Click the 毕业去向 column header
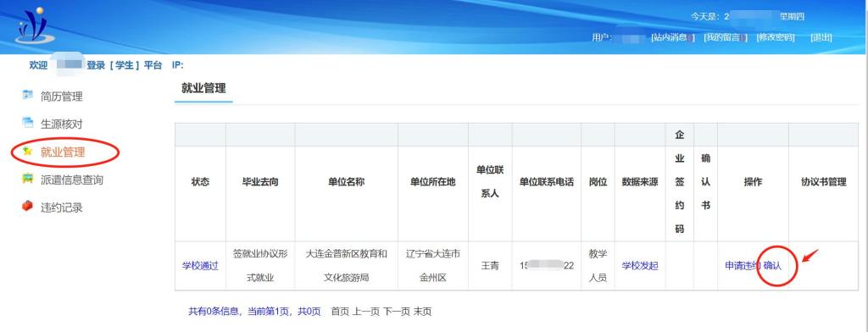The width and height of the screenshot is (868, 332). click(260, 182)
